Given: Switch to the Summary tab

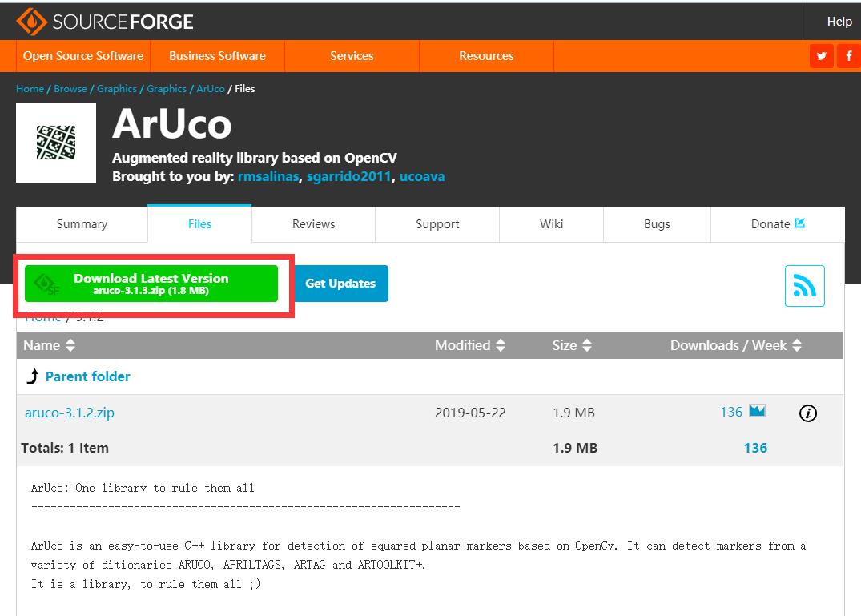Looking at the screenshot, I should pos(81,224).
